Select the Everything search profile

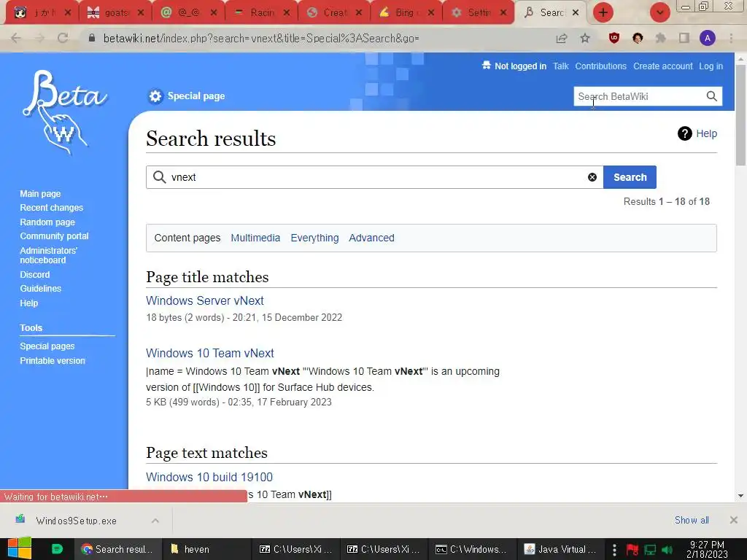click(x=314, y=238)
